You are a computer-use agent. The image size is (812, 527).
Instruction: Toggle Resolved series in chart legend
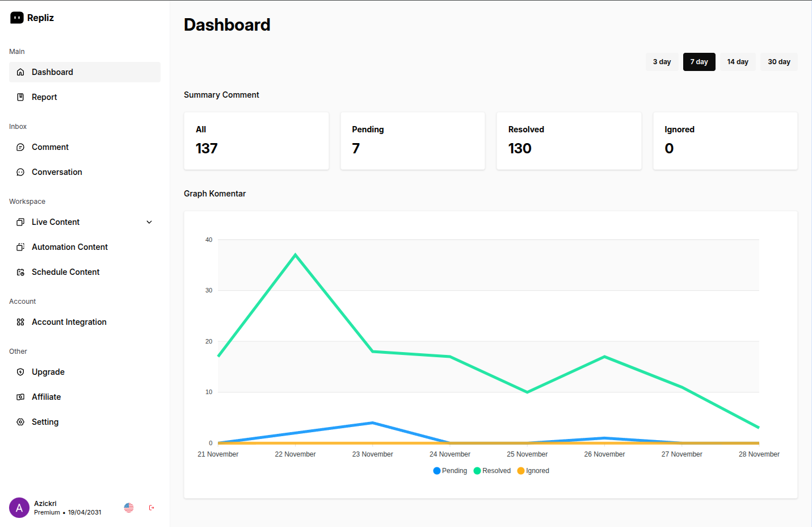tap(492, 471)
